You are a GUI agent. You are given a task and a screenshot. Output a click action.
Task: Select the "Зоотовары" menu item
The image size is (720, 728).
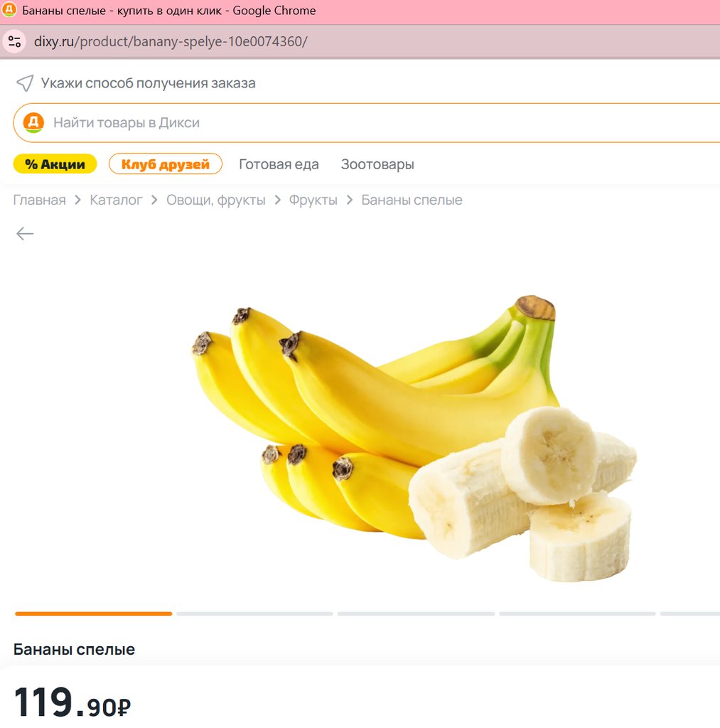coord(377,164)
